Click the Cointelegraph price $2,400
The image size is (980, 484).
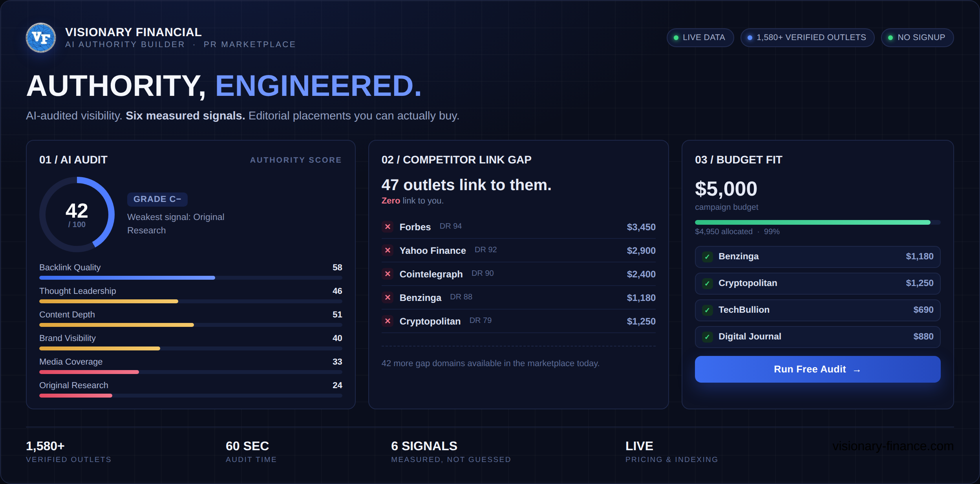(x=641, y=274)
